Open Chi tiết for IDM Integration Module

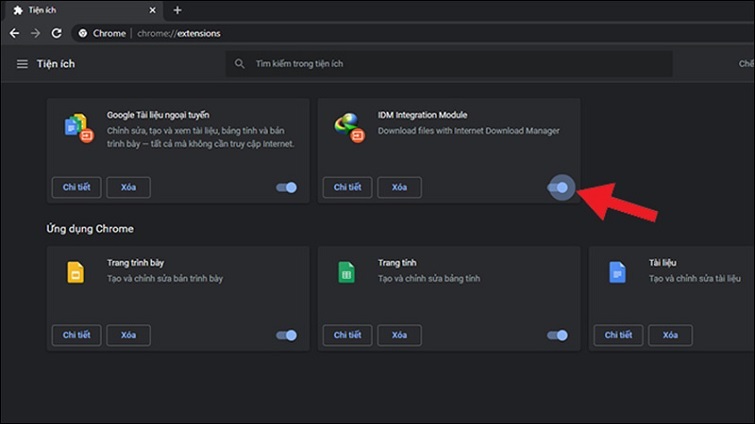tap(347, 187)
